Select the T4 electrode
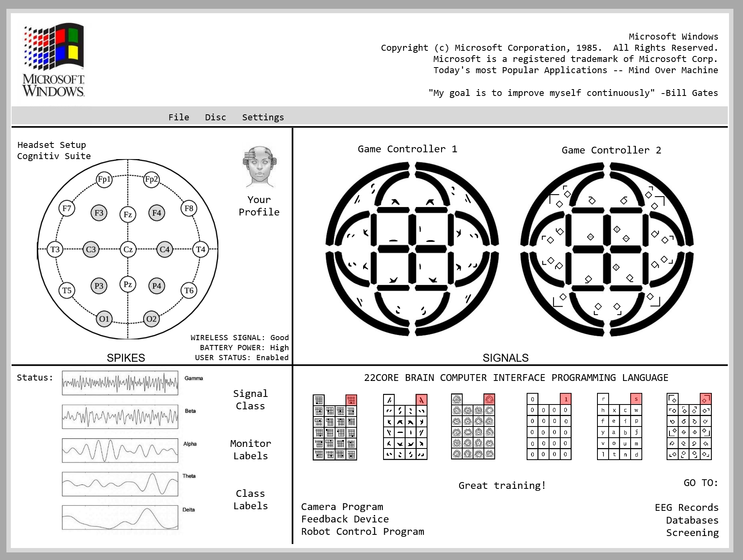743x560 pixels. pyautogui.click(x=201, y=250)
